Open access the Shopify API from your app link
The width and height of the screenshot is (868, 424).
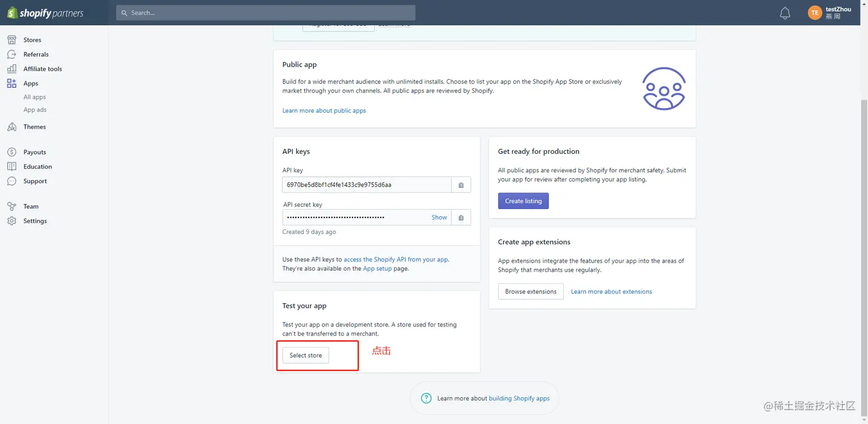click(396, 260)
